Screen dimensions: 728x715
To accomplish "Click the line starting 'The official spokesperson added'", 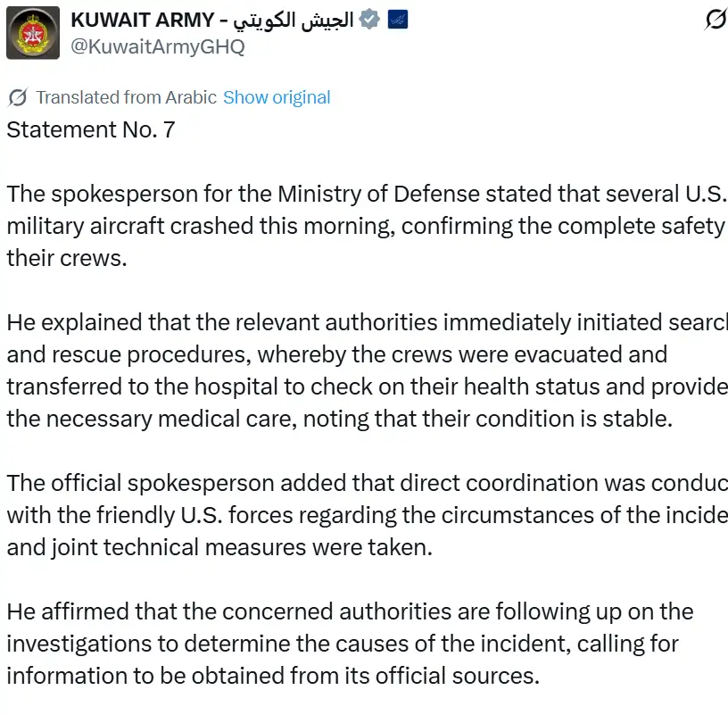I will (x=366, y=483).
